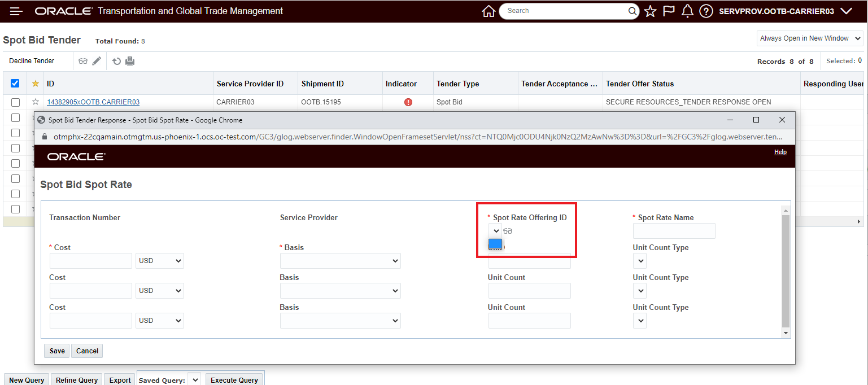
Task: Open the Help link in popup
Action: click(780, 152)
